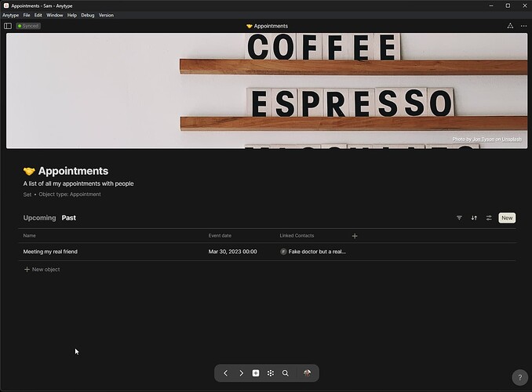Click the Synced status indicator
532x392 pixels.
28,26
